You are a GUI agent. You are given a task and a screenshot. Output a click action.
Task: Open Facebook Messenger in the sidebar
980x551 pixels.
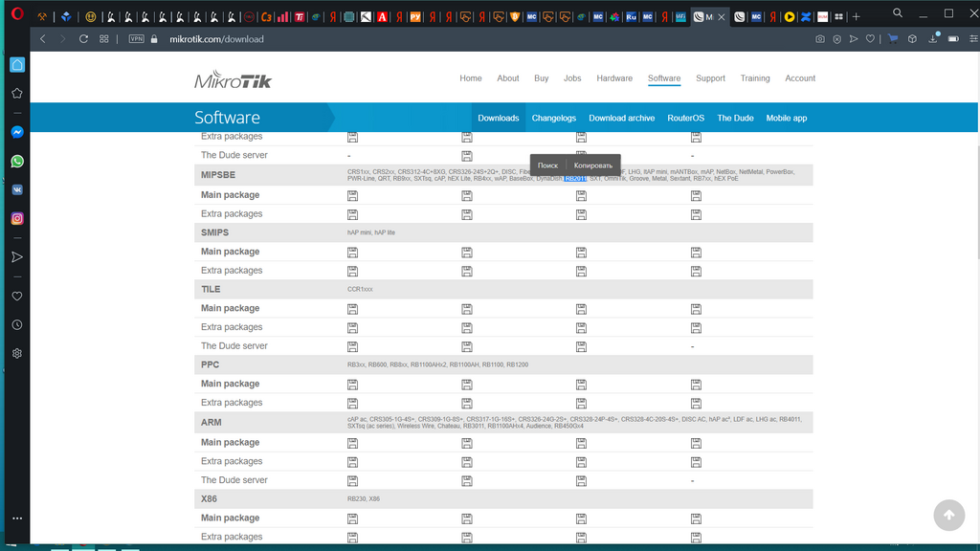[x=17, y=132]
